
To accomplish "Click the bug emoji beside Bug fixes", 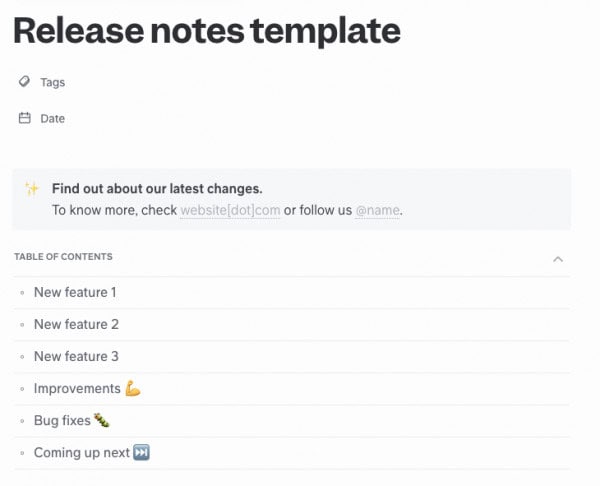I will click(101, 420).
